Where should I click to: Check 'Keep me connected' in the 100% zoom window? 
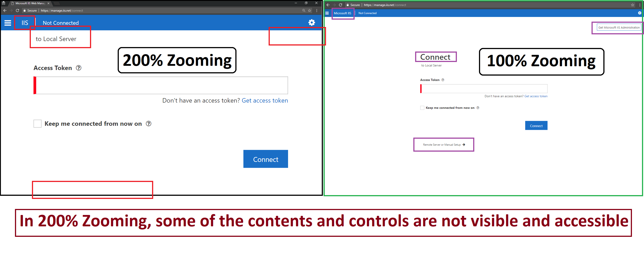[422, 108]
